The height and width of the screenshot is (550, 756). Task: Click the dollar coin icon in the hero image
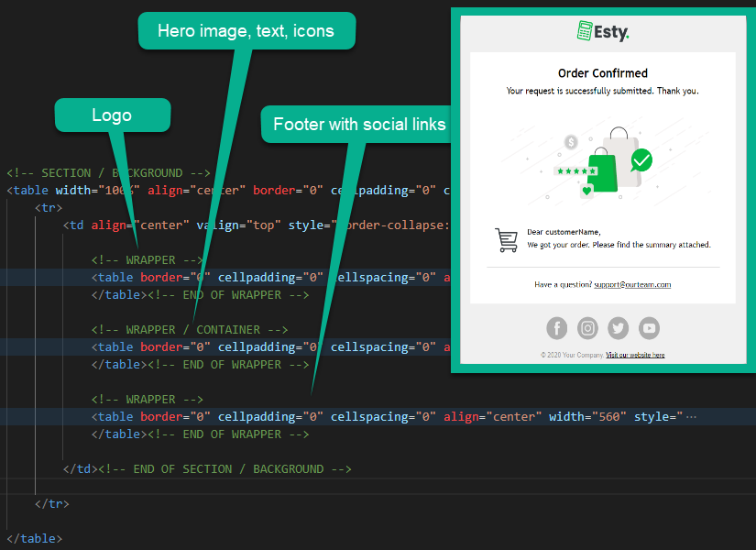[569, 144]
